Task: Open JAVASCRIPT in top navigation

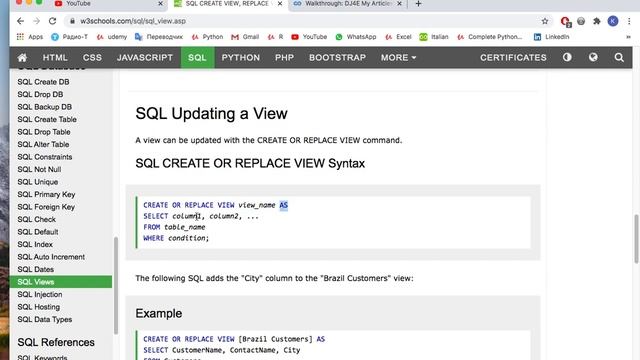Action: 145,58
